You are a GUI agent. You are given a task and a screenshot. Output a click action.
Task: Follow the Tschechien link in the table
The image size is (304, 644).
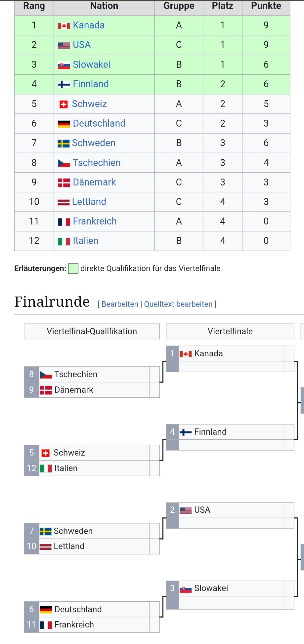pyautogui.click(x=97, y=163)
